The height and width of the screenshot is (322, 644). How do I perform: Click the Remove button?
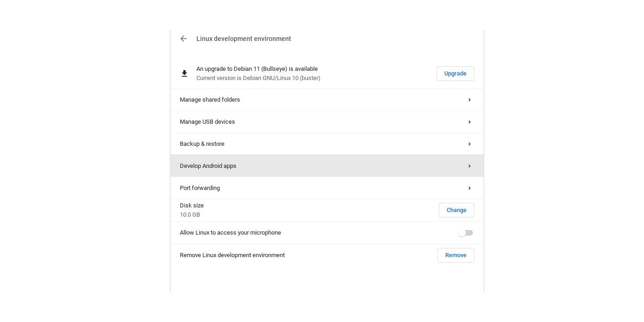pyautogui.click(x=455, y=255)
